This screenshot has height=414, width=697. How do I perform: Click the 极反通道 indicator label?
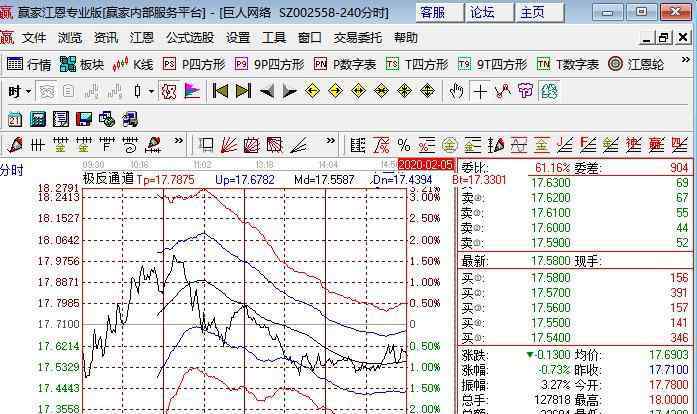coord(108,179)
